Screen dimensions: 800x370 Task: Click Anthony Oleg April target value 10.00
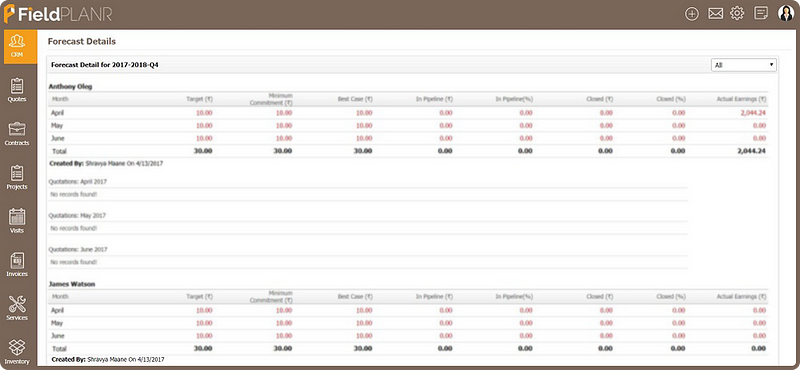point(204,113)
